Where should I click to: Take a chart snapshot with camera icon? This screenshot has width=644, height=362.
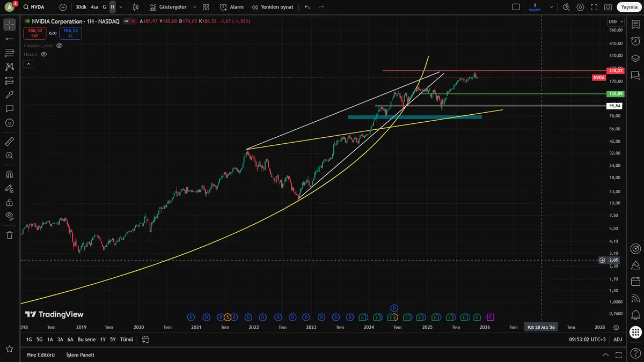[608, 7]
